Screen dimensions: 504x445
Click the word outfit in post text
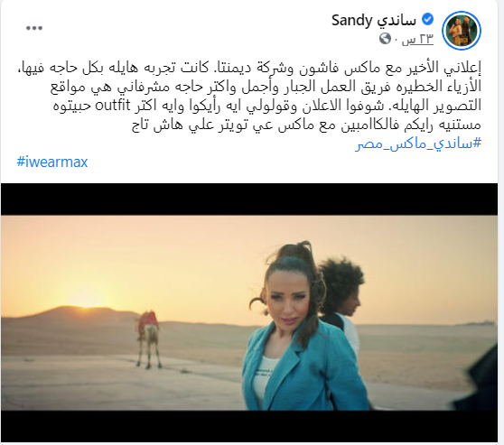coord(113,106)
